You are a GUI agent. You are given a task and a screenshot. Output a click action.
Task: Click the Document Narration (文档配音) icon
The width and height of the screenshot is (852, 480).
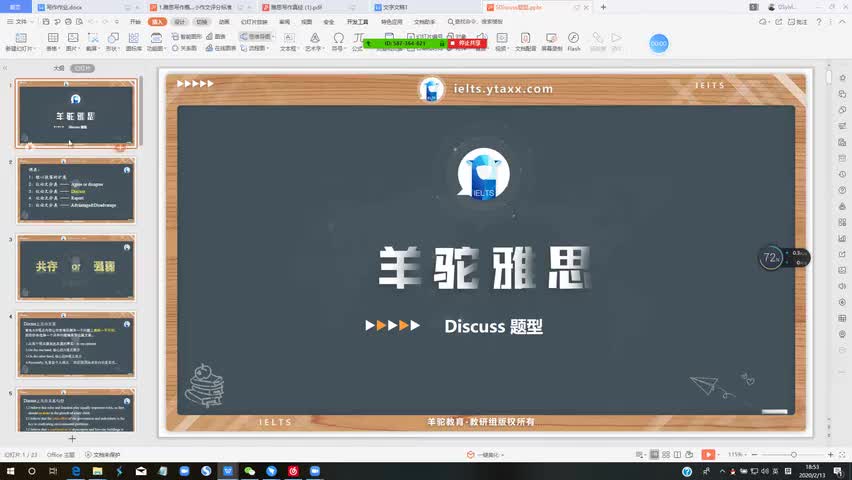[525, 38]
